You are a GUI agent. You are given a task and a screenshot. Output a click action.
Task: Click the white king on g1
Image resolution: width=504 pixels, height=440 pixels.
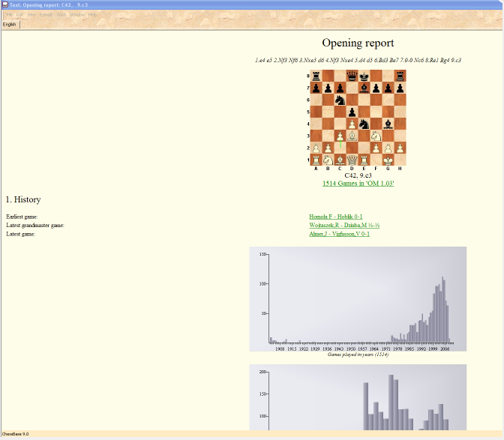(388, 160)
